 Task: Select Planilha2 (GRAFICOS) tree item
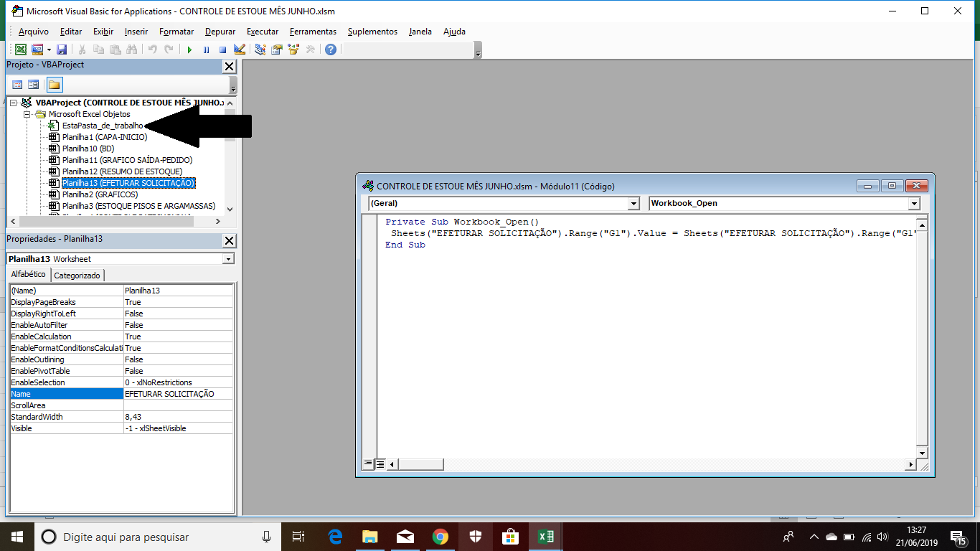coord(100,194)
